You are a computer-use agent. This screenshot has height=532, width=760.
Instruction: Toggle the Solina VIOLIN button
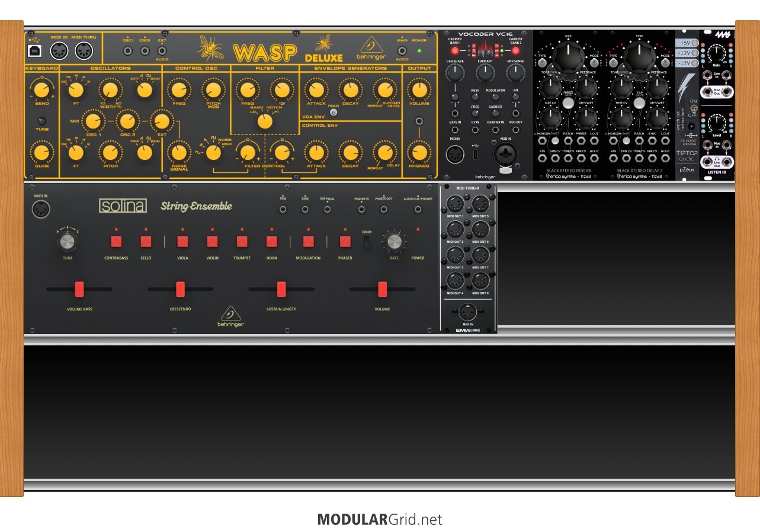(x=212, y=242)
